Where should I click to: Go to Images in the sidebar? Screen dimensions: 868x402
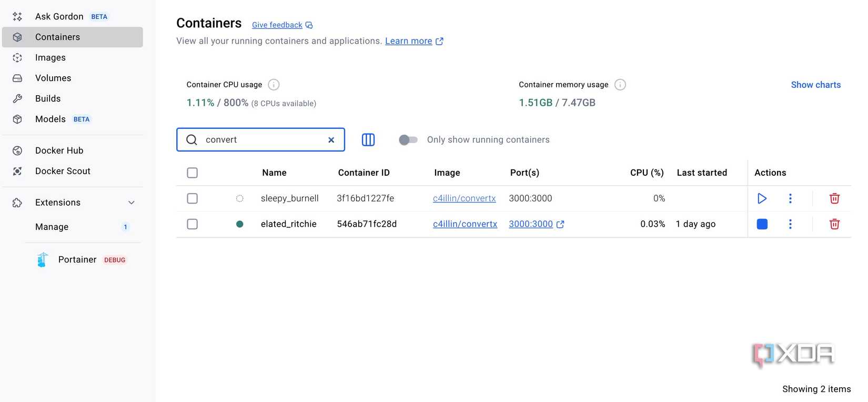73,57
